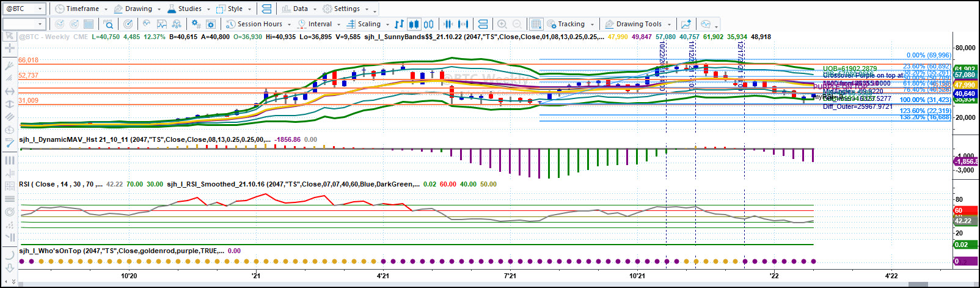Click the 31,009 horizontal line label
The height and width of the screenshot is (288, 980).
click(x=28, y=100)
